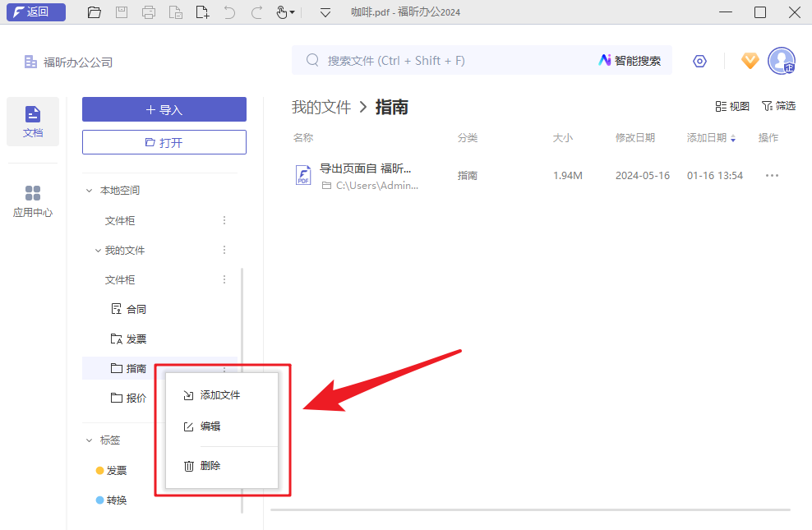Collapse the 本地空间 tree section
Screen dimensions: 812x530
coord(89,190)
